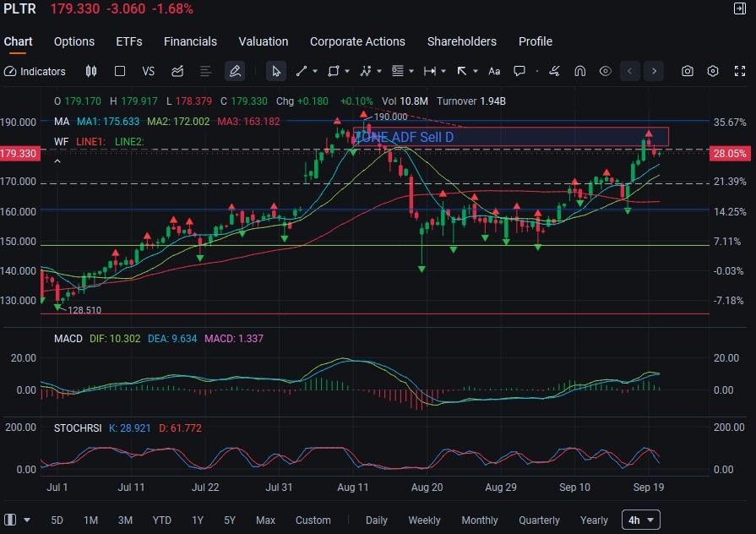Open the ETFs tab
The width and height of the screenshot is (756, 534).
coord(129,41)
